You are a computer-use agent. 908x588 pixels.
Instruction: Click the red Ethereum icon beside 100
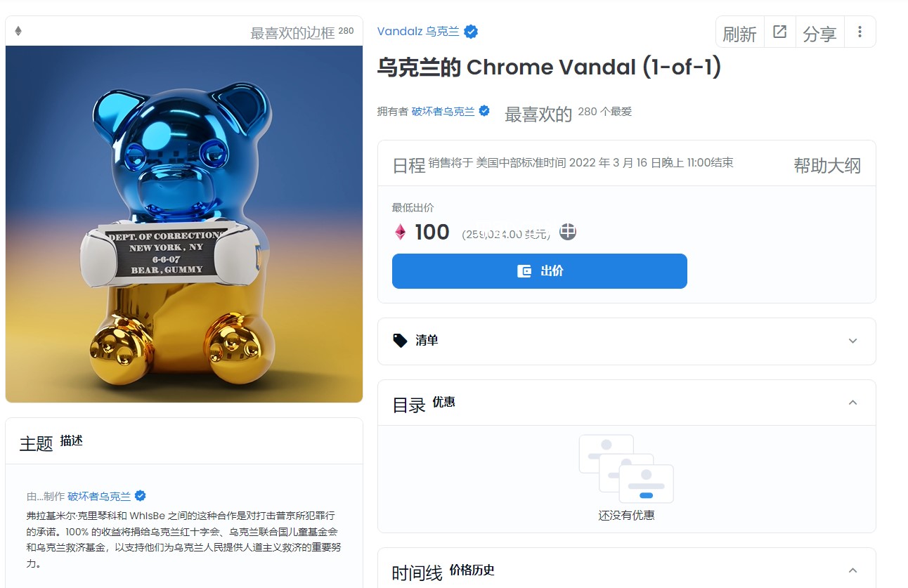400,232
